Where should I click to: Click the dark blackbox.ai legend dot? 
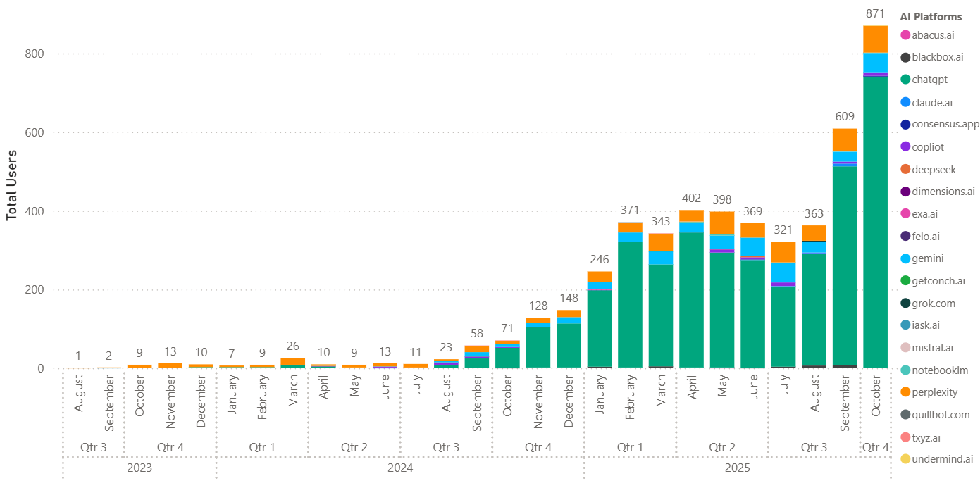[905, 57]
